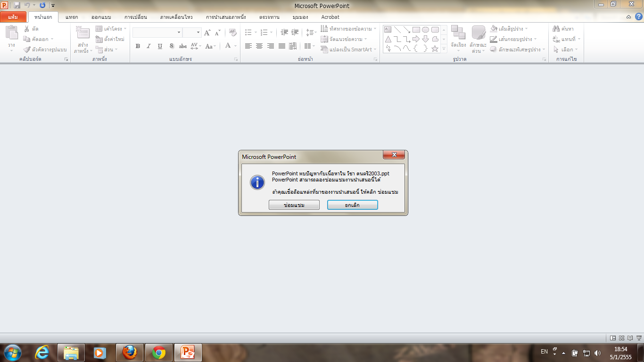This screenshot has height=362, width=644.
Task: Toggle Italic formatting
Action: pyautogui.click(x=149, y=46)
